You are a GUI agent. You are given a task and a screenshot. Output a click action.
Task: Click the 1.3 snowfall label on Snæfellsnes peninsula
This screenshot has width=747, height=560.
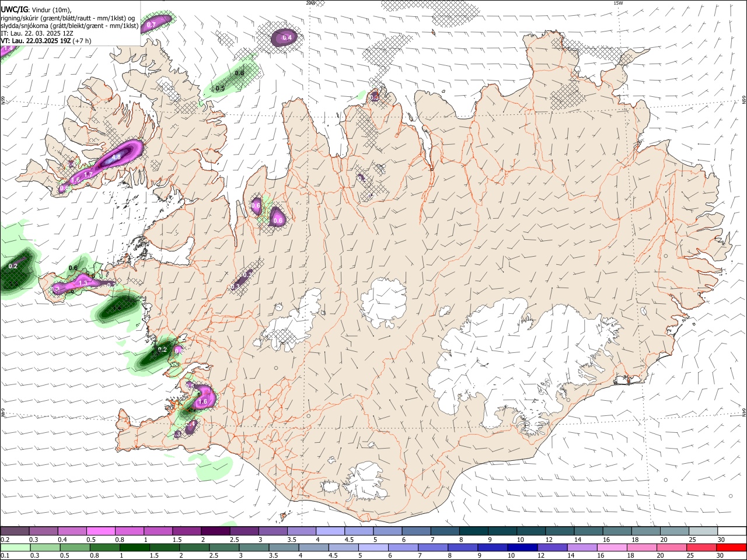[x=83, y=283]
